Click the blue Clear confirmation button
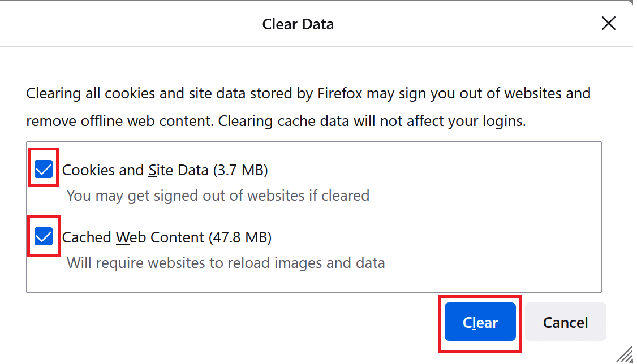Image resolution: width=637 pixels, height=364 pixels. click(480, 322)
